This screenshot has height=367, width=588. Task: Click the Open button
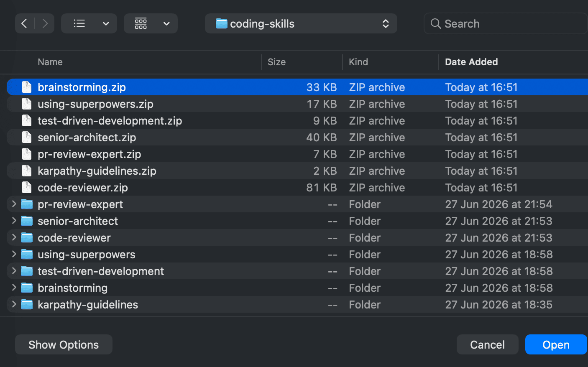pyautogui.click(x=556, y=344)
